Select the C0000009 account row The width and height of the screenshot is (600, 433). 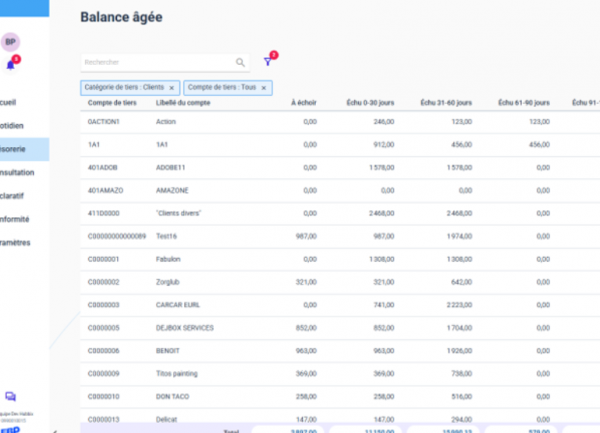(x=340, y=374)
